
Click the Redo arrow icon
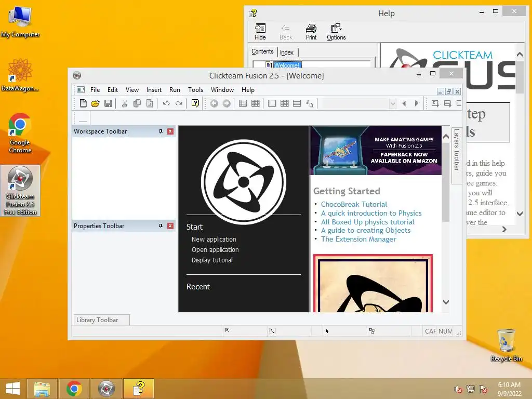point(179,103)
